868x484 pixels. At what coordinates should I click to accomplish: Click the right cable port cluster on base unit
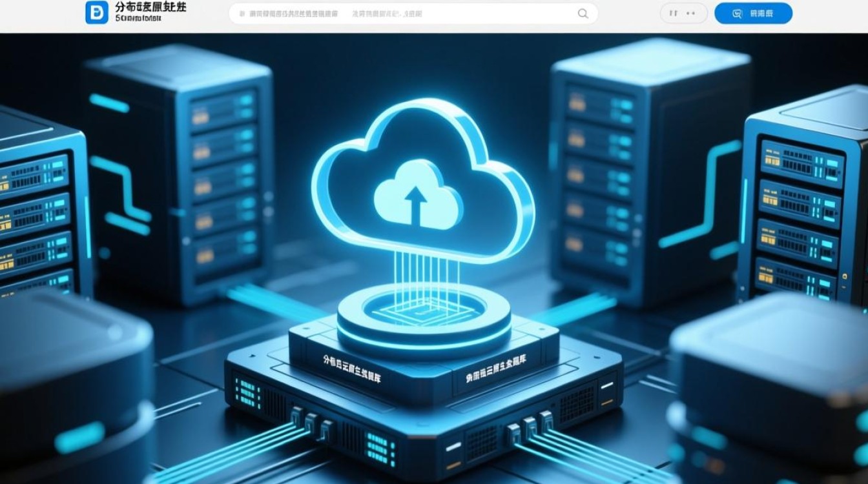coord(530,425)
